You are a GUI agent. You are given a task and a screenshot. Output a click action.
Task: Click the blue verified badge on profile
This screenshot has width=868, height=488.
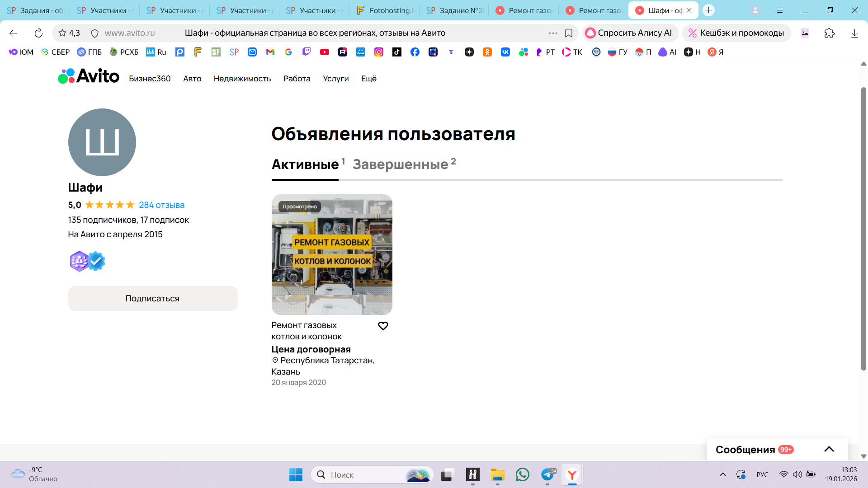point(96,261)
